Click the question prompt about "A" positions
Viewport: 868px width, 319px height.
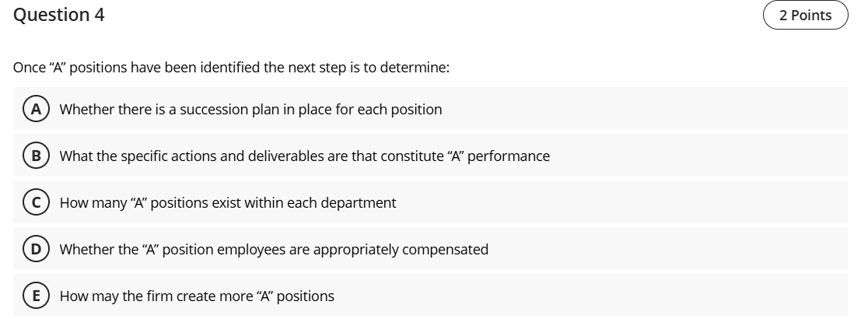click(231, 67)
